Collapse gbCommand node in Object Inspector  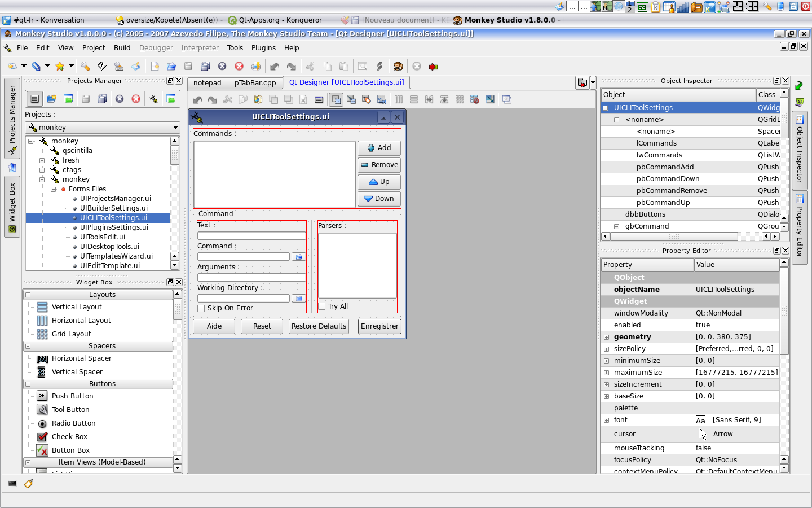tap(617, 226)
